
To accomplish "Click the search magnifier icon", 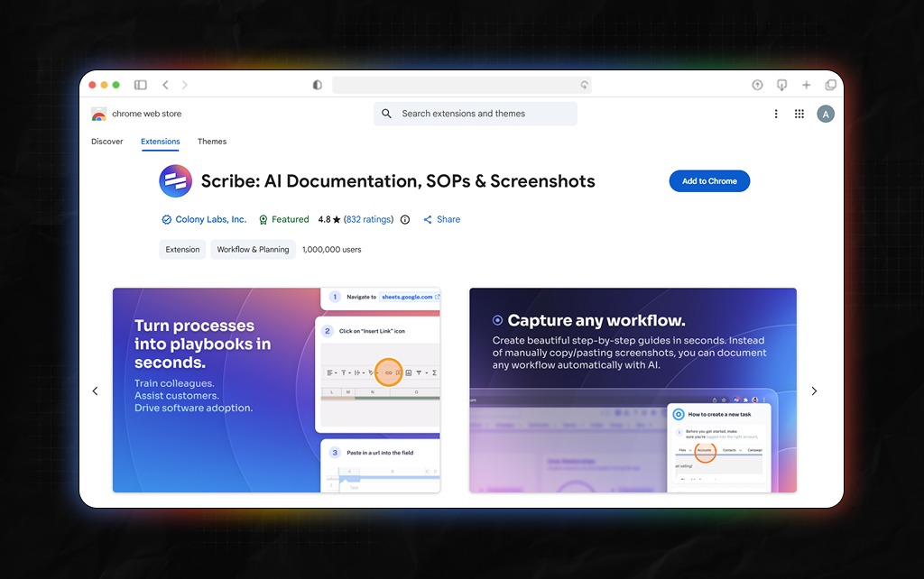I will [x=386, y=114].
